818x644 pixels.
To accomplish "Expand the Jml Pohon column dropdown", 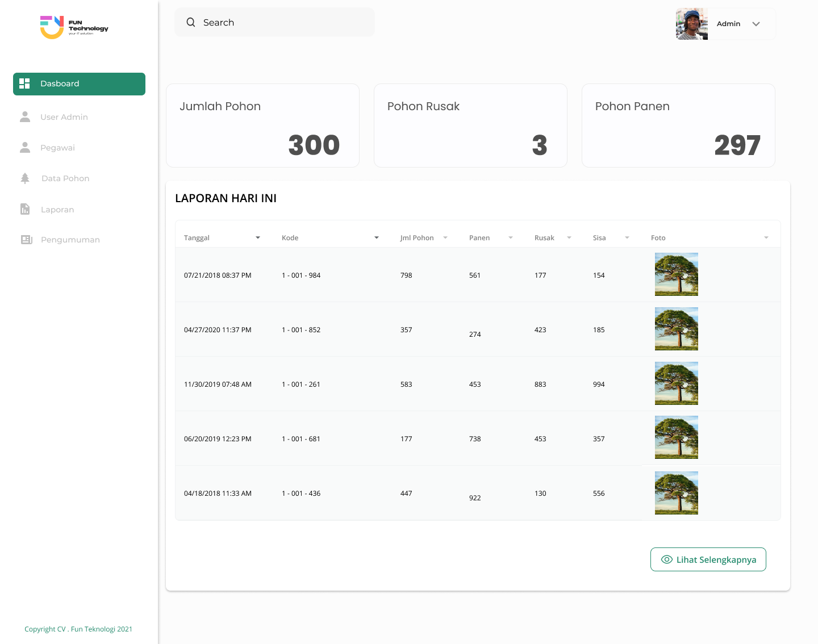I will point(445,238).
